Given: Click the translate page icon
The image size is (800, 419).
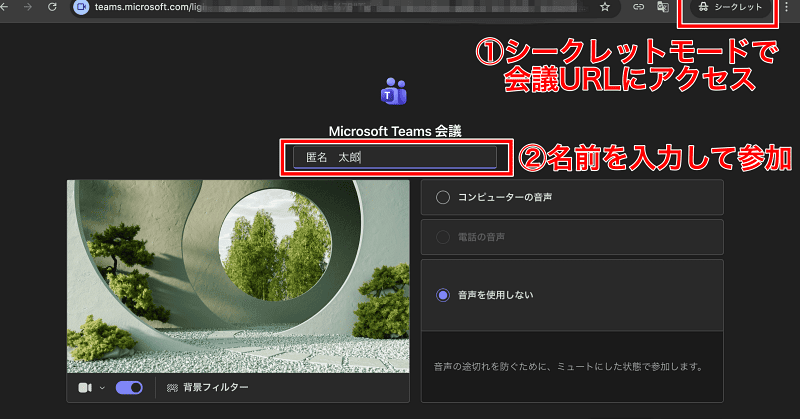Looking at the screenshot, I should [x=662, y=7].
